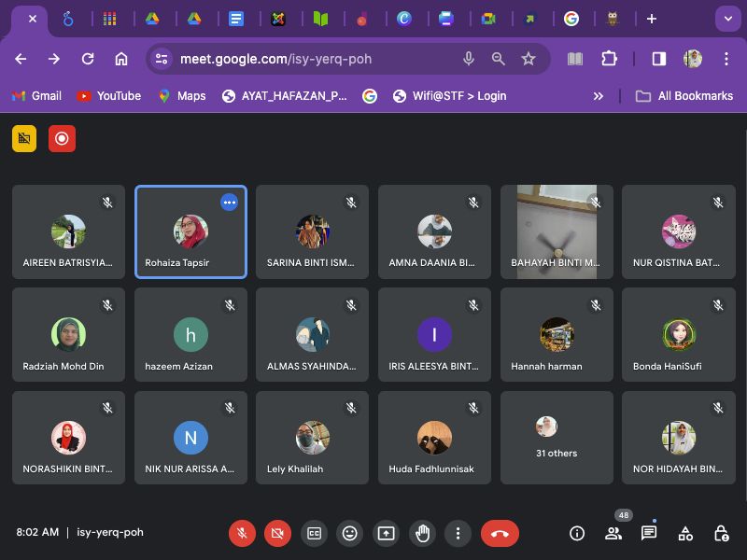
Task: Click the meet.google.com address bar
Action: tap(308, 59)
